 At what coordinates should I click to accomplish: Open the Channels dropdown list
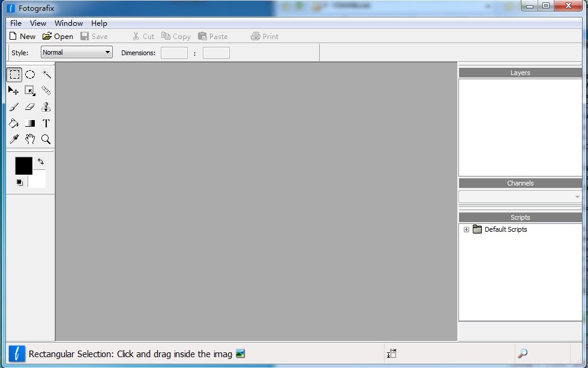[x=520, y=197]
